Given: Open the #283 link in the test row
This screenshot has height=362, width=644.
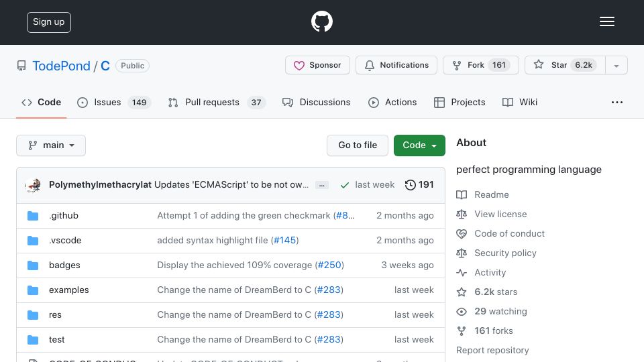Looking at the screenshot, I should point(329,339).
